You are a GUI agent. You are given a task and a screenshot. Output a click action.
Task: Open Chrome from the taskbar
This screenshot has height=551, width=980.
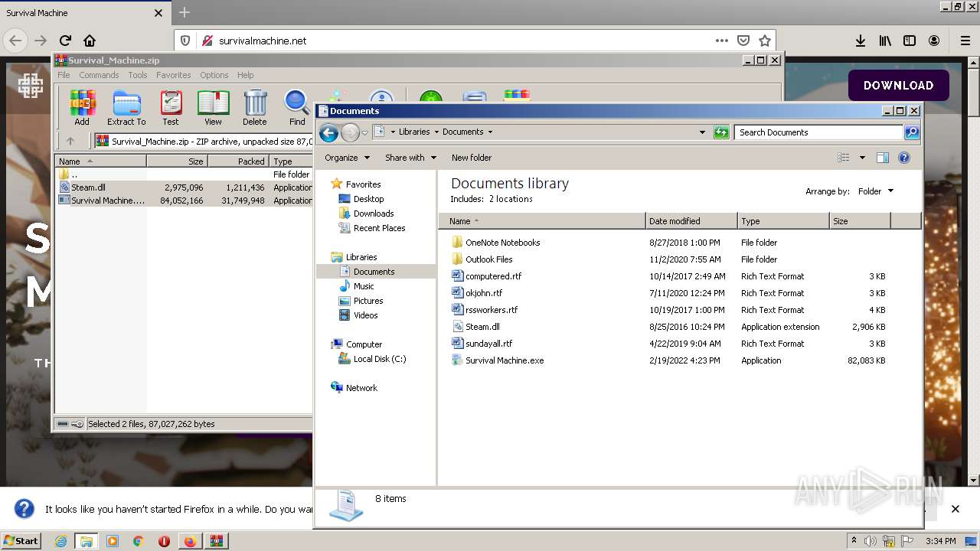click(138, 541)
